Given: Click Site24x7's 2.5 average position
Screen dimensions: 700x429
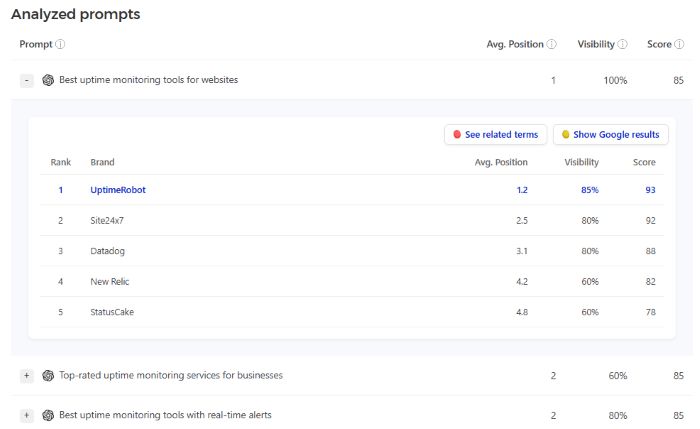Looking at the screenshot, I should 522,221.
